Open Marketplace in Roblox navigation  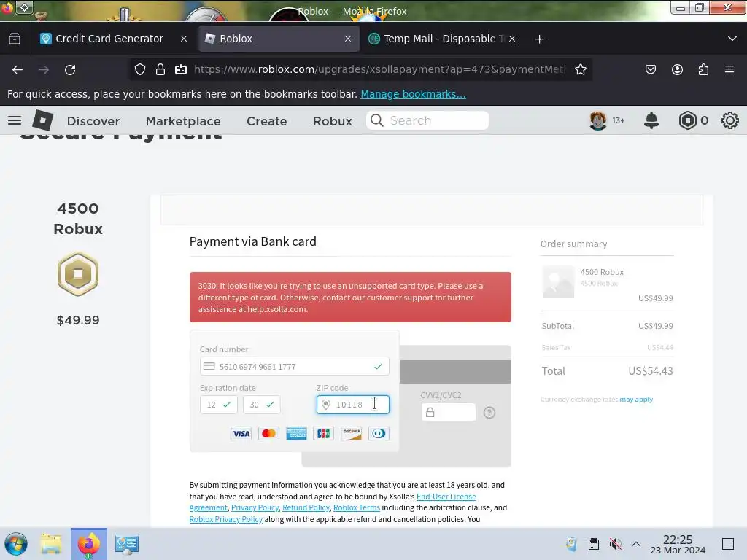[x=183, y=121]
